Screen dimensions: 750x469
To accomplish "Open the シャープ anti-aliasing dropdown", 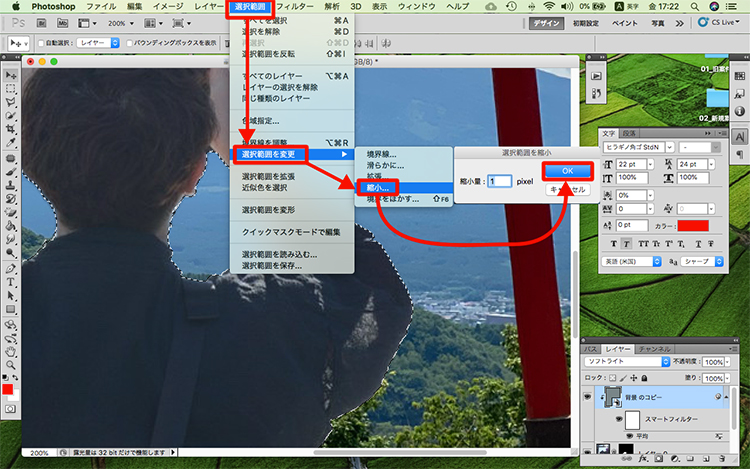I will pos(702,262).
